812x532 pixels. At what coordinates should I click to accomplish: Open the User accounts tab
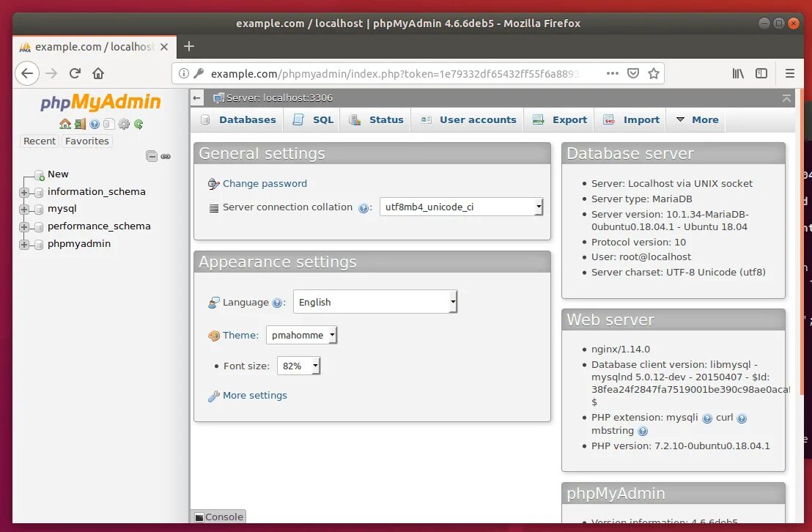coord(469,119)
